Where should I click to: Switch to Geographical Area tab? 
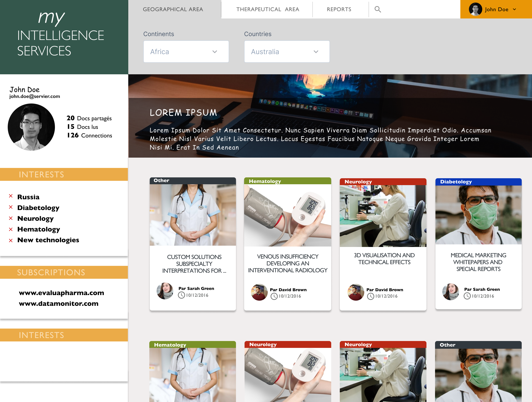pyautogui.click(x=173, y=9)
